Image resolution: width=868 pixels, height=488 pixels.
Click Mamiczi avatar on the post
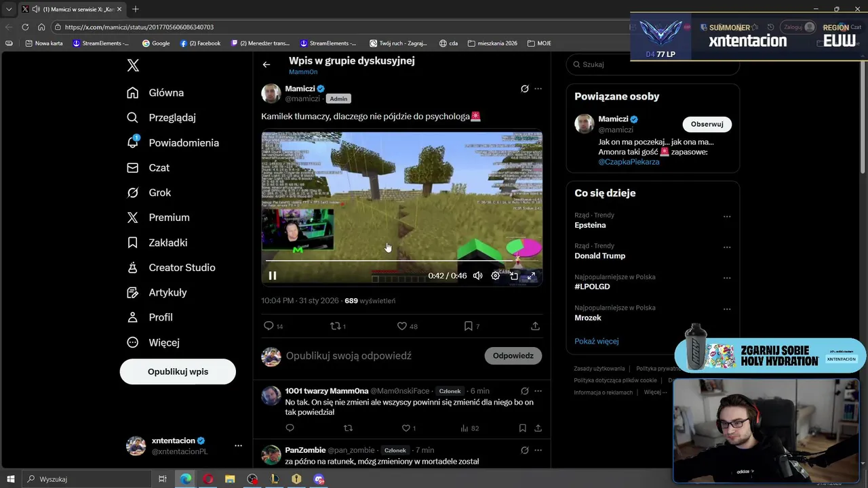coord(271,94)
